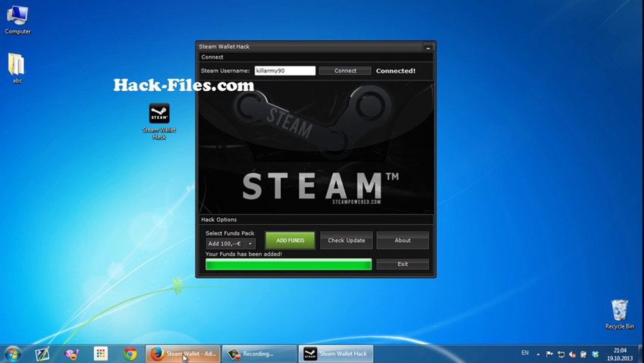Click the Check Update button

(346, 240)
